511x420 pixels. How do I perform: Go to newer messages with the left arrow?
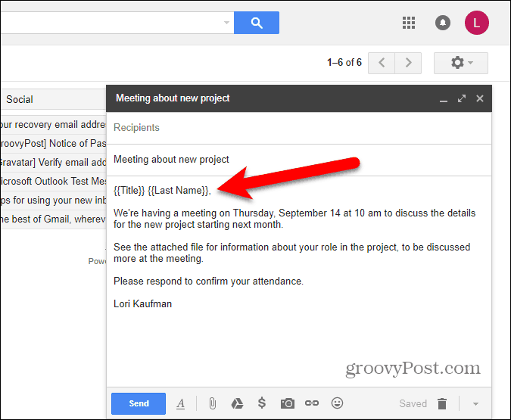coord(382,63)
